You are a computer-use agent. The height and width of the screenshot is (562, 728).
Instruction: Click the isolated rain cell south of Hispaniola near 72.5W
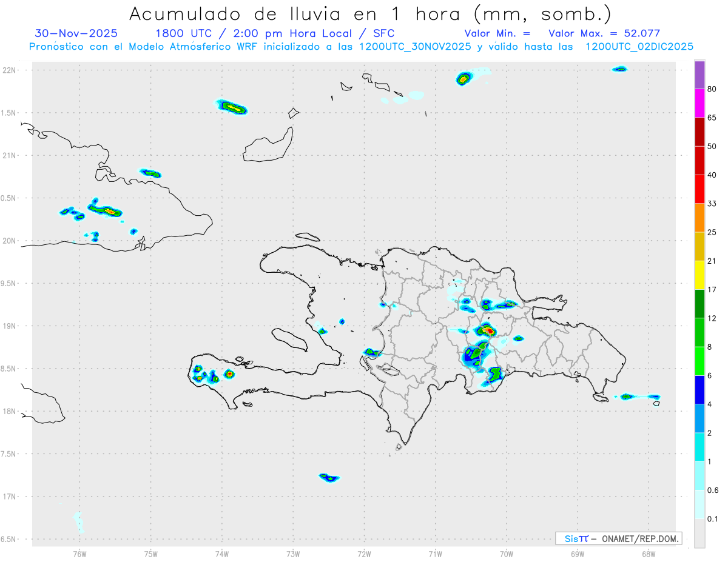(x=329, y=478)
